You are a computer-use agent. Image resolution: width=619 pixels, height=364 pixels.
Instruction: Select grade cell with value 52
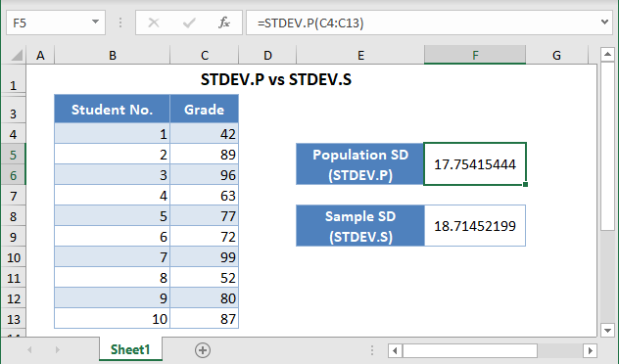[204, 278]
